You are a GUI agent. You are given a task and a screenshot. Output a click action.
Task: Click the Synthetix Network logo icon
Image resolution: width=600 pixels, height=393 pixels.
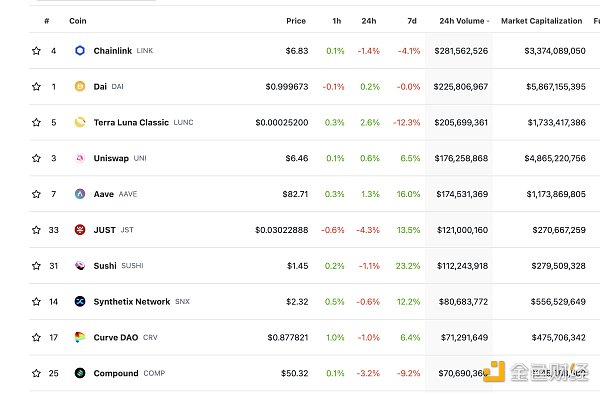(x=80, y=302)
